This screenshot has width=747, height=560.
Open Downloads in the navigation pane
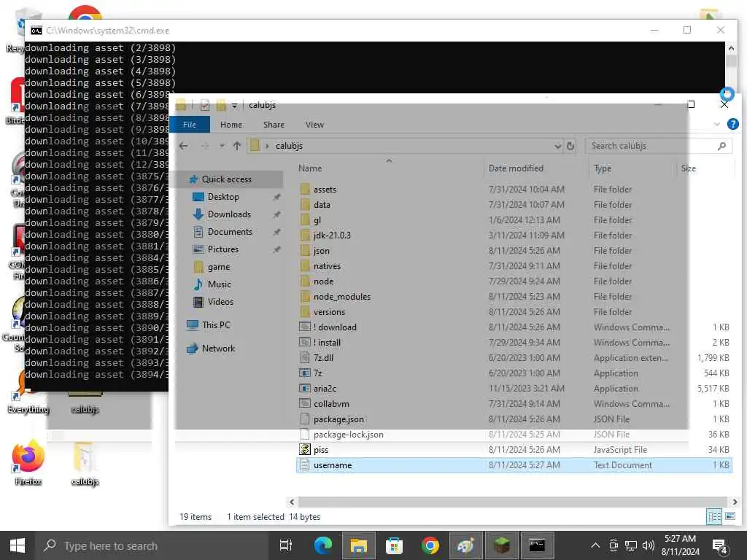tap(229, 214)
